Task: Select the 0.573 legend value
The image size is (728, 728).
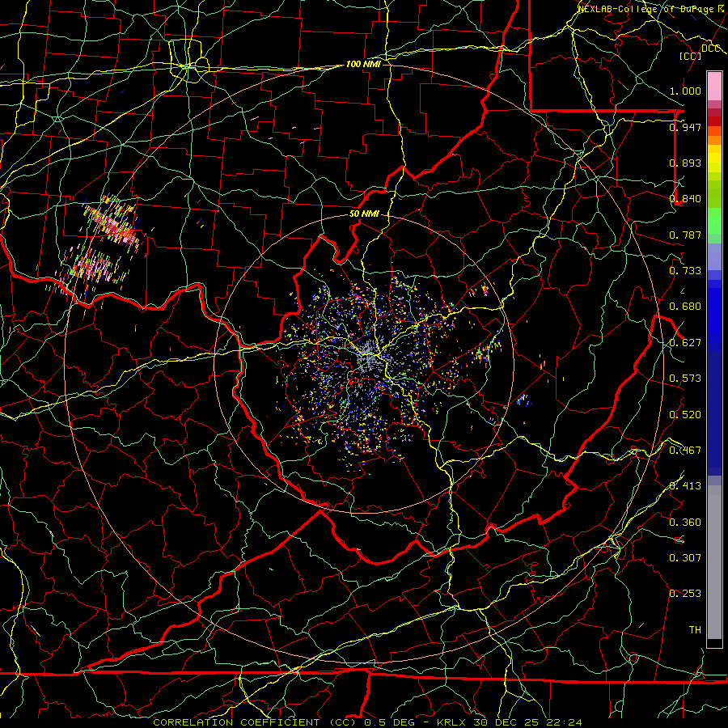Action: point(685,379)
